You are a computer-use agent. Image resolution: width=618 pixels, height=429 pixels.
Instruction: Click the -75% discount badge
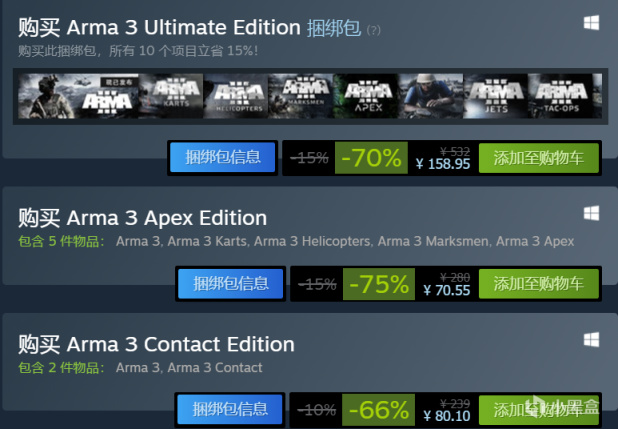pyautogui.click(x=377, y=284)
